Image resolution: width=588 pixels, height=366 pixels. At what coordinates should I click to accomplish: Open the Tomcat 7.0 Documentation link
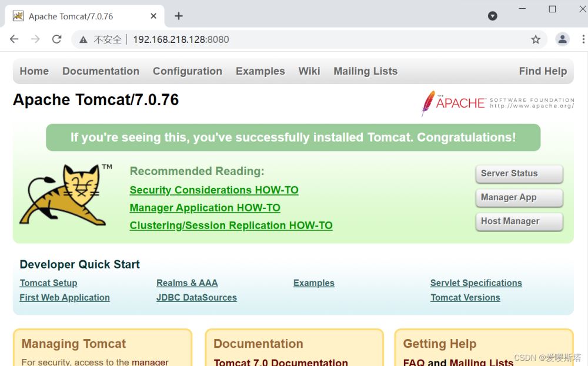click(281, 362)
